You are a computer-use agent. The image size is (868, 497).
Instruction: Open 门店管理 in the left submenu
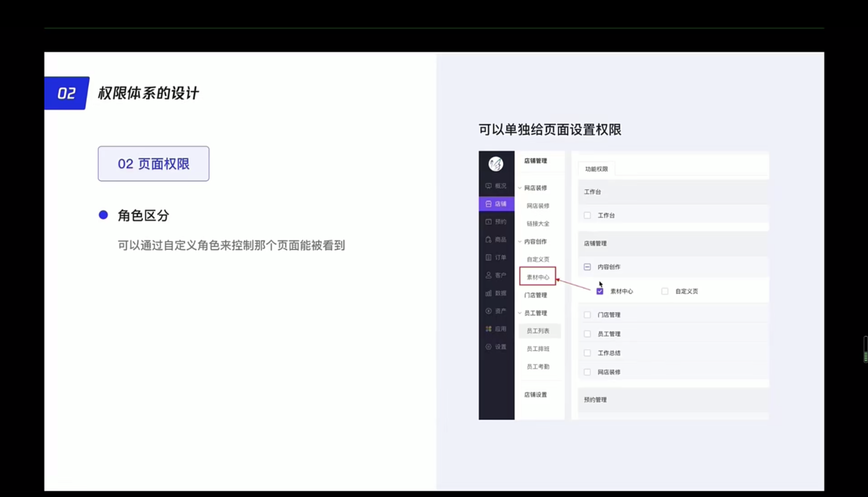point(536,295)
